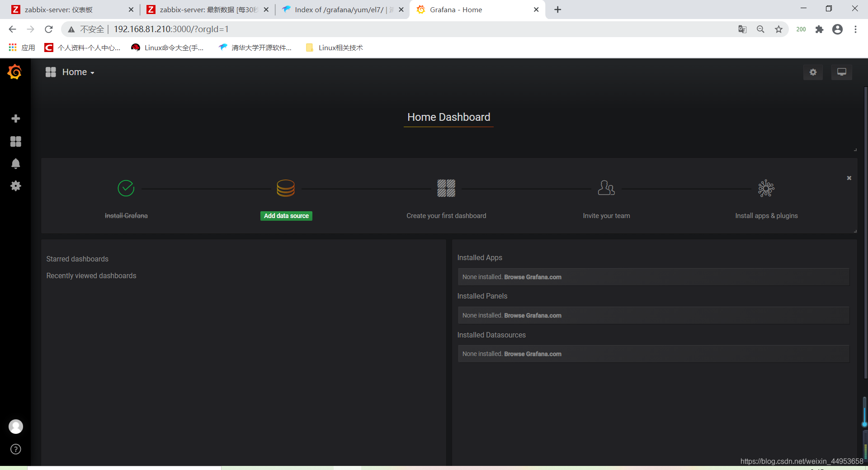The image size is (868, 470).
Task: Click the Home Dashboard title
Action: pyautogui.click(x=448, y=117)
